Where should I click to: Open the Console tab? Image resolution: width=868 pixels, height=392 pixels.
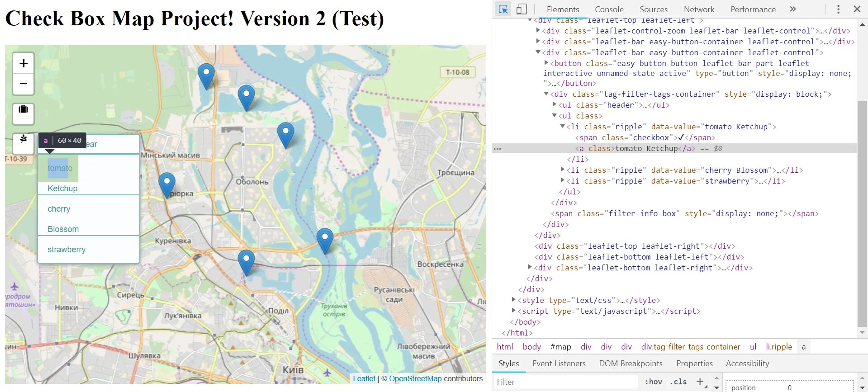point(609,9)
